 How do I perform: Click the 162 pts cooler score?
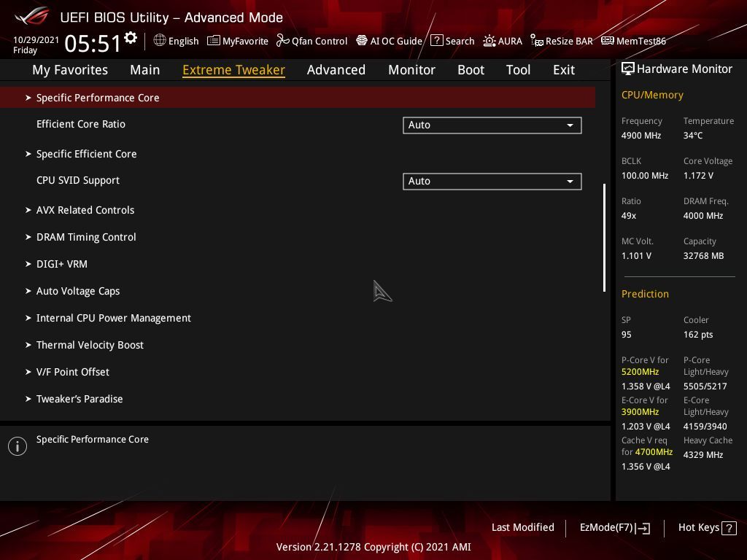click(698, 335)
